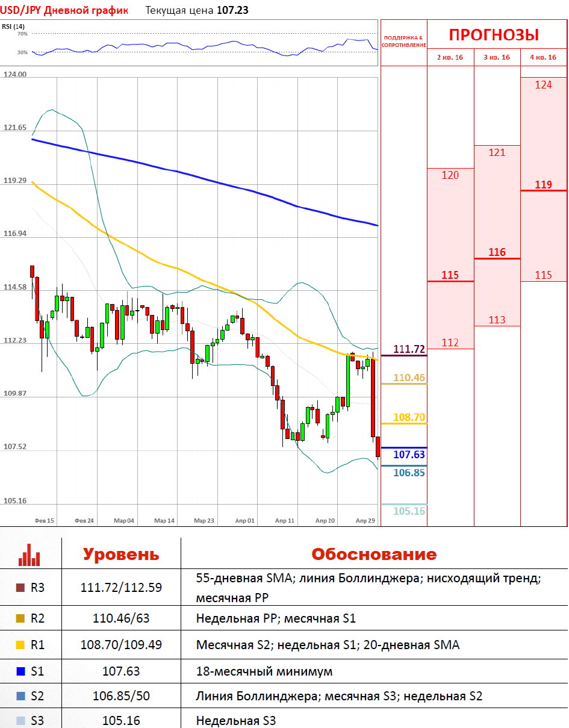Click the S1 row label

[x=37, y=671]
